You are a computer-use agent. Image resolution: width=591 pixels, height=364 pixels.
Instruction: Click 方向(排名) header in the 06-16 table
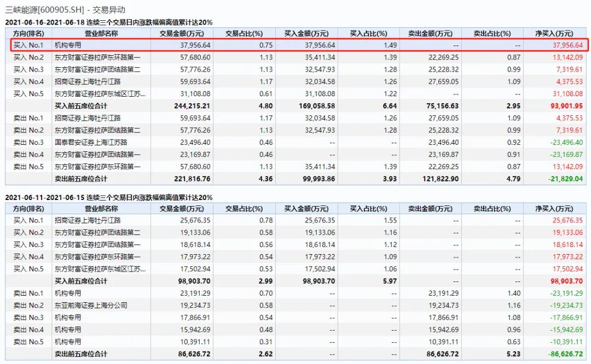click(x=28, y=33)
